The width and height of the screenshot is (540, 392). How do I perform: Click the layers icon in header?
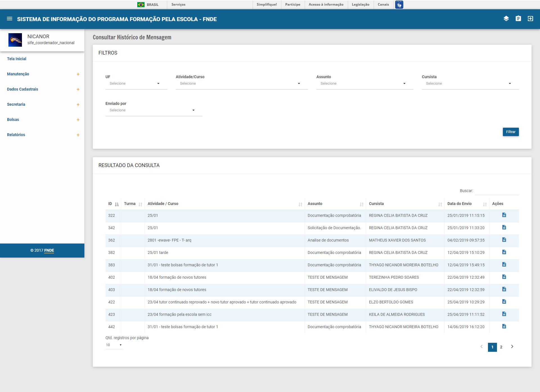tap(506, 19)
